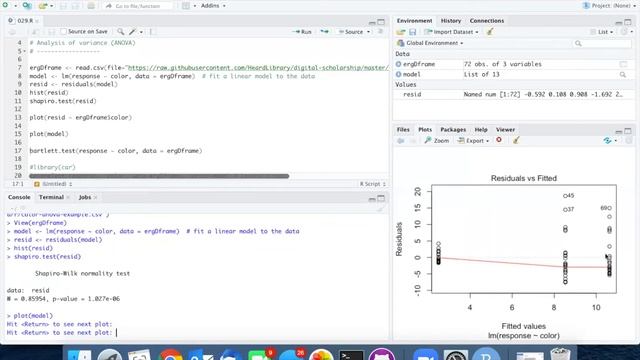
Task: Close the 029.R script tab
Action: coord(37,21)
